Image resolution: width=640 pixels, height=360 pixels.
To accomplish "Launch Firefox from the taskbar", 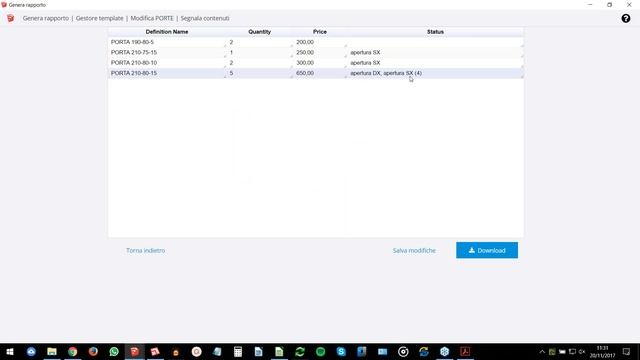I will [x=93, y=351].
